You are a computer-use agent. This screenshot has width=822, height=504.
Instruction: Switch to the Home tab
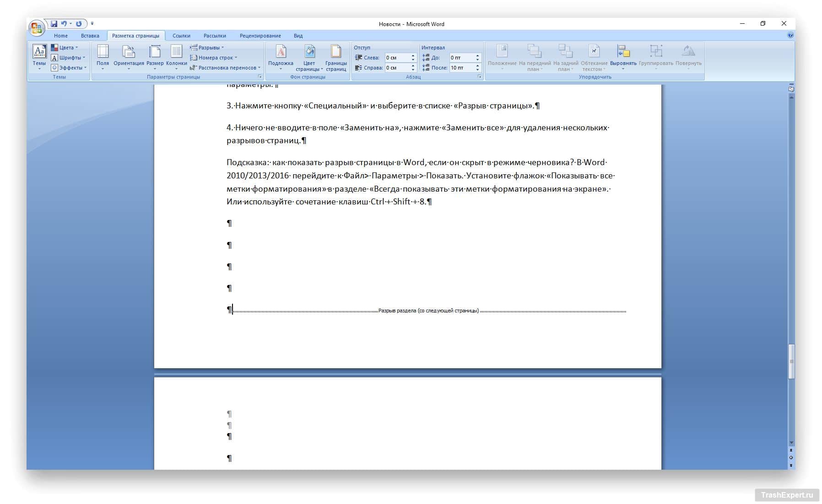click(61, 36)
